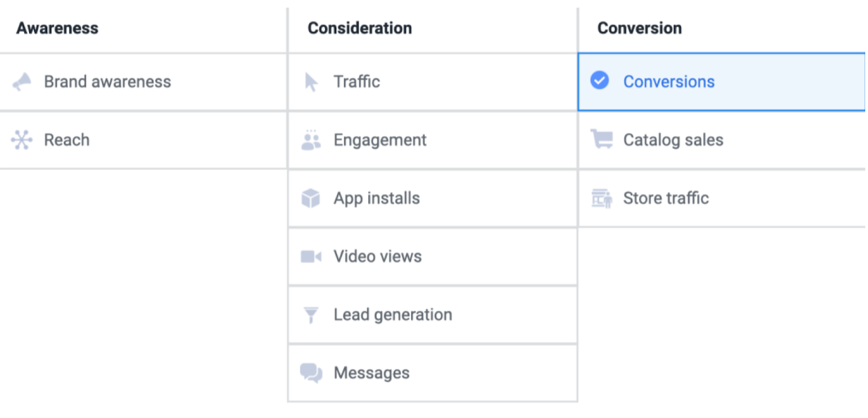Click the Lead generation funnel icon
Screen dimensions: 868x418
tap(311, 315)
